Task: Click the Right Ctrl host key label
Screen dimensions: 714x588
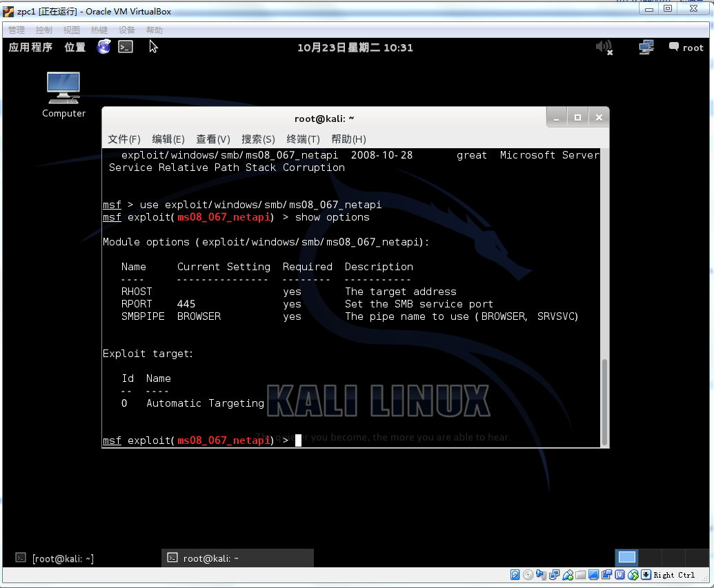Action: [674, 576]
